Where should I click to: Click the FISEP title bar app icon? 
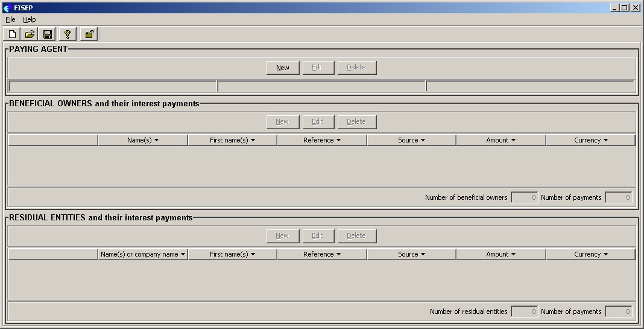coord(7,8)
